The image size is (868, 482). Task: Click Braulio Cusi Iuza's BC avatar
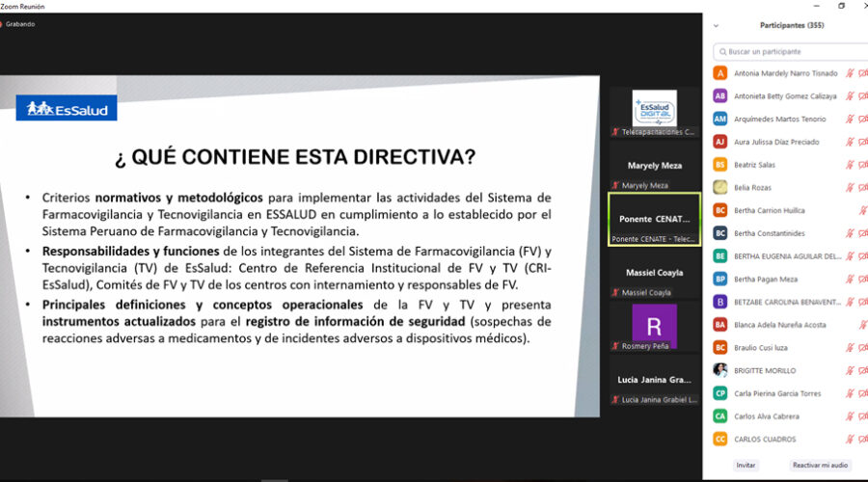point(720,348)
